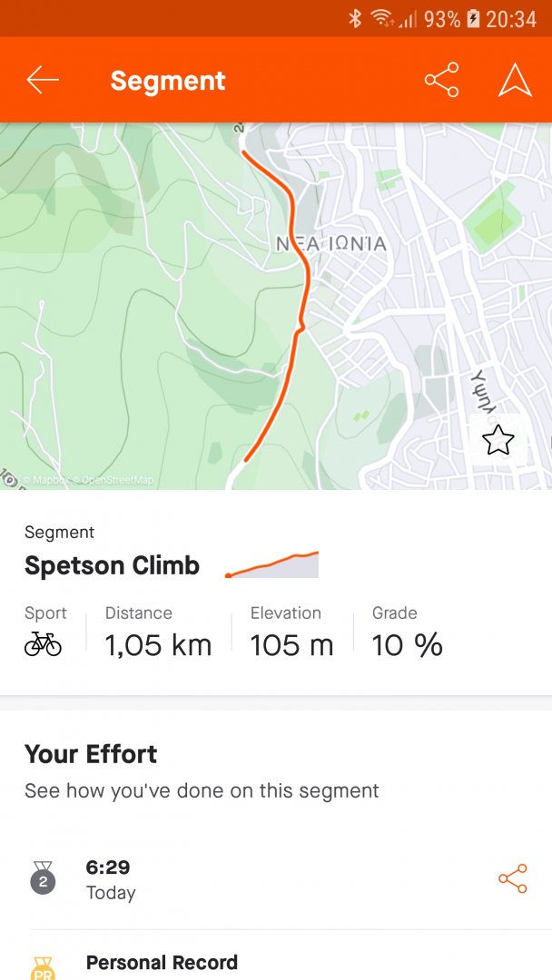Open the elevation profile thumbnail
The height and width of the screenshot is (980, 552).
coord(272,564)
